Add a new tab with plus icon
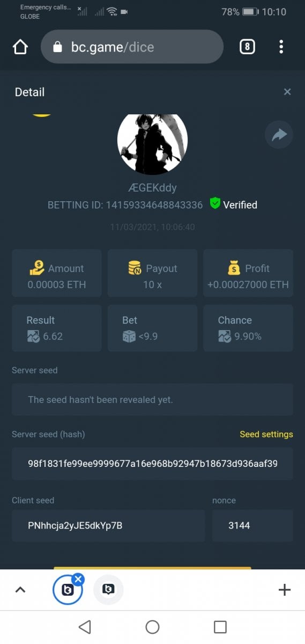The height and width of the screenshot is (644, 305). [x=285, y=590]
